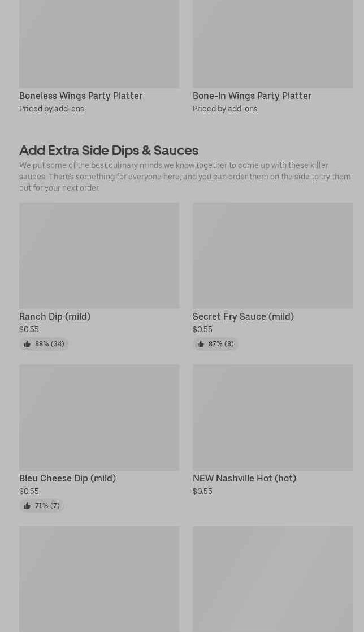This screenshot has height=632, width=364.
Task: Open the Bleu Cheese Dip photo
Action: tap(99, 418)
